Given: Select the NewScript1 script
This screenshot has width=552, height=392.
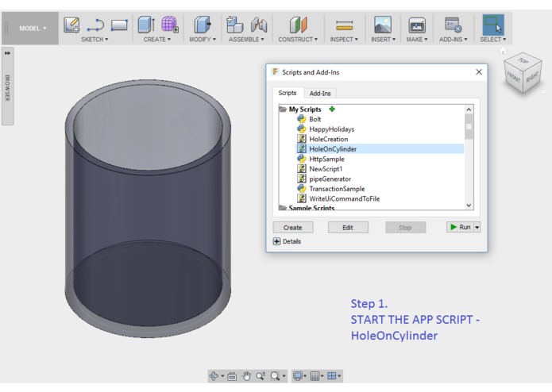Looking at the screenshot, I should (x=326, y=169).
